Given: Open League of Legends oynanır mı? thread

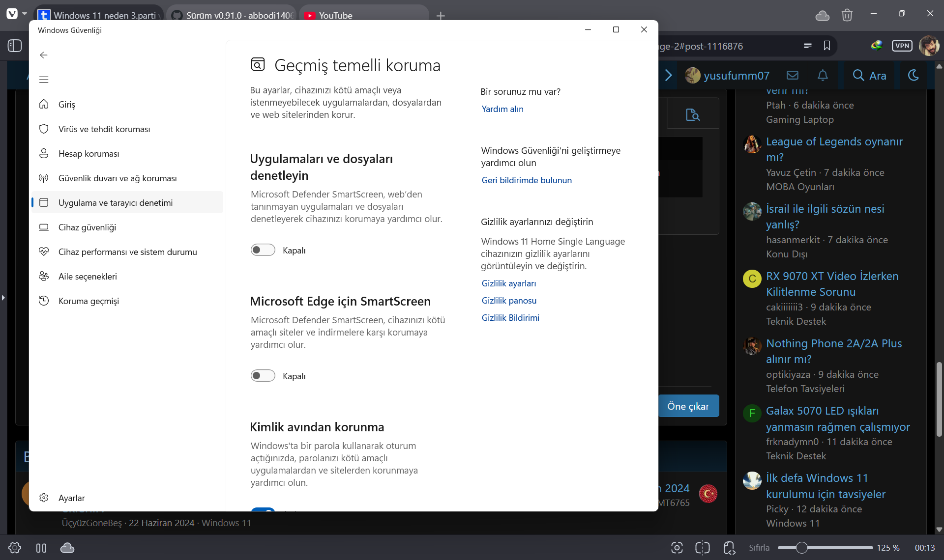Looking at the screenshot, I should [x=834, y=149].
